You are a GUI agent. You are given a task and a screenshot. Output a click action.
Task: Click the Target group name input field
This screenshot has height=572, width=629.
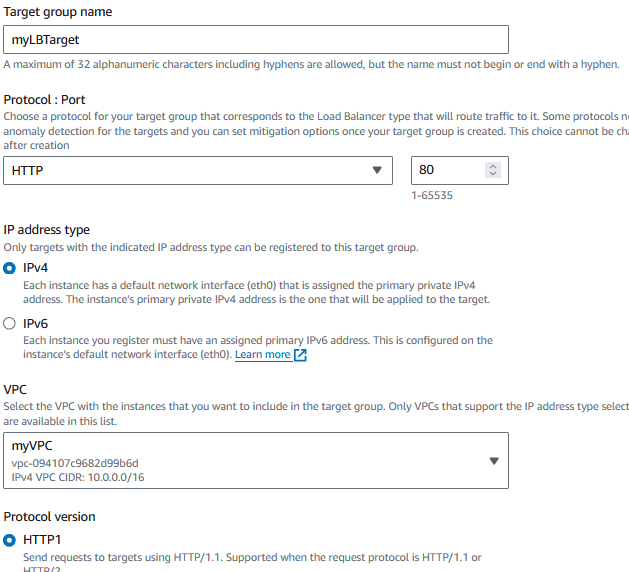pyautogui.click(x=256, y=39)
